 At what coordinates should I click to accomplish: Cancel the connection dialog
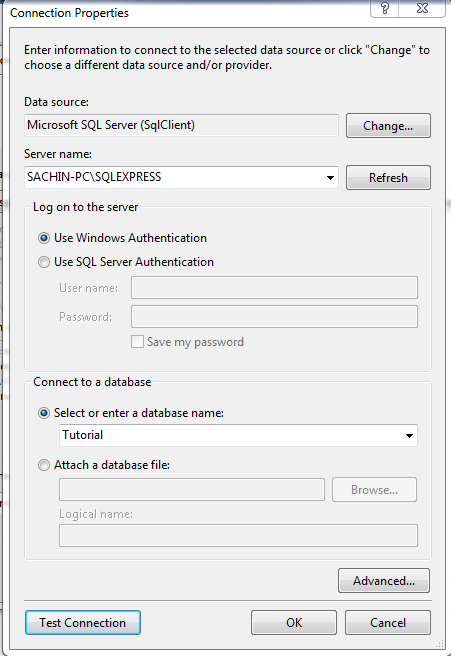tap(388, 623)
